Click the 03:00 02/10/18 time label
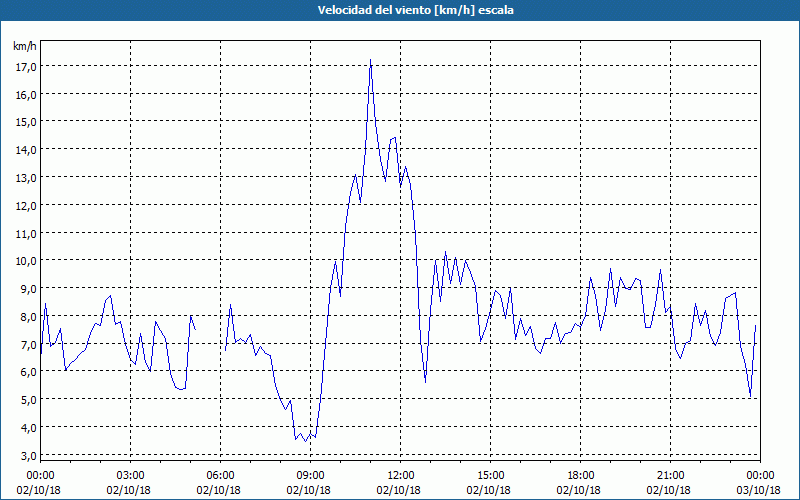The width and height of the screenshot is (800, 500). [x=129, y=483]
